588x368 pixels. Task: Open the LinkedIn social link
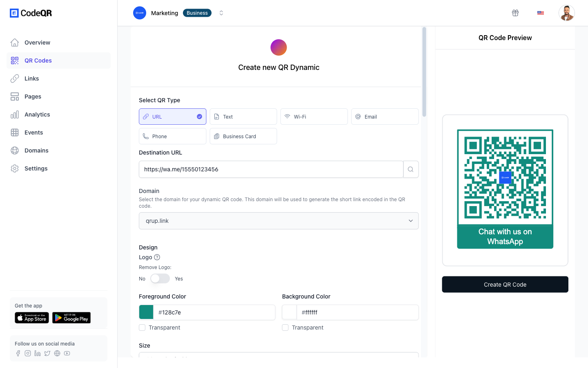[38, 353]
